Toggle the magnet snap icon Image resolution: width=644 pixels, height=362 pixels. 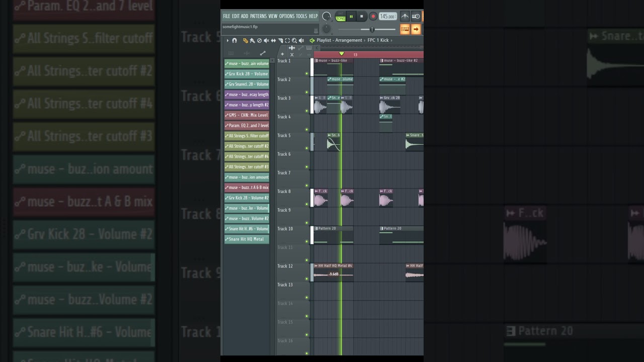pyautogui.click(x=234, y=40)
